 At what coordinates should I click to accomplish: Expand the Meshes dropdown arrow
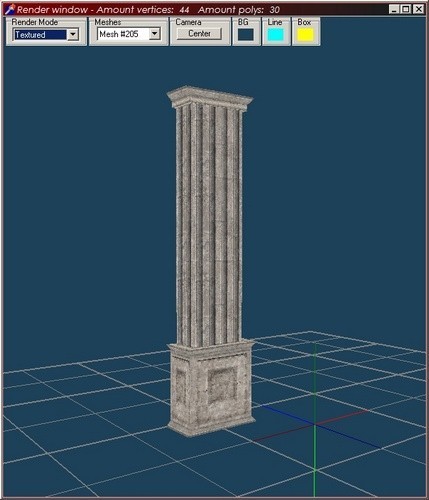[155, 34]
